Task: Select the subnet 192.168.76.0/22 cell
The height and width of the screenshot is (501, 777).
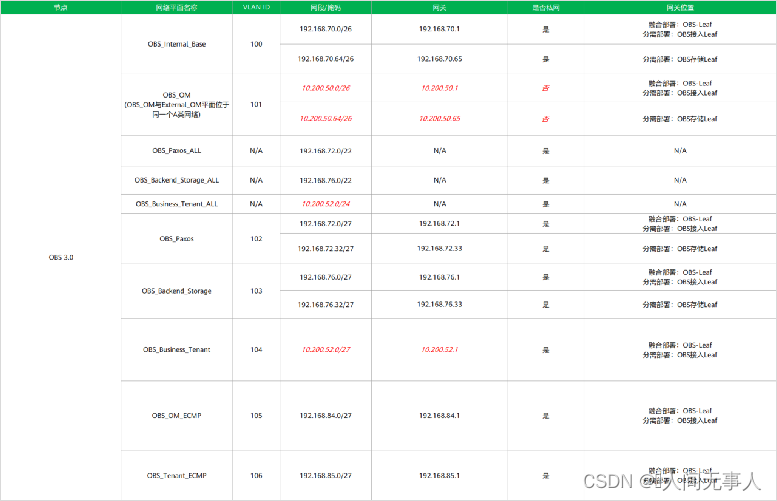Action: (326, 180)
